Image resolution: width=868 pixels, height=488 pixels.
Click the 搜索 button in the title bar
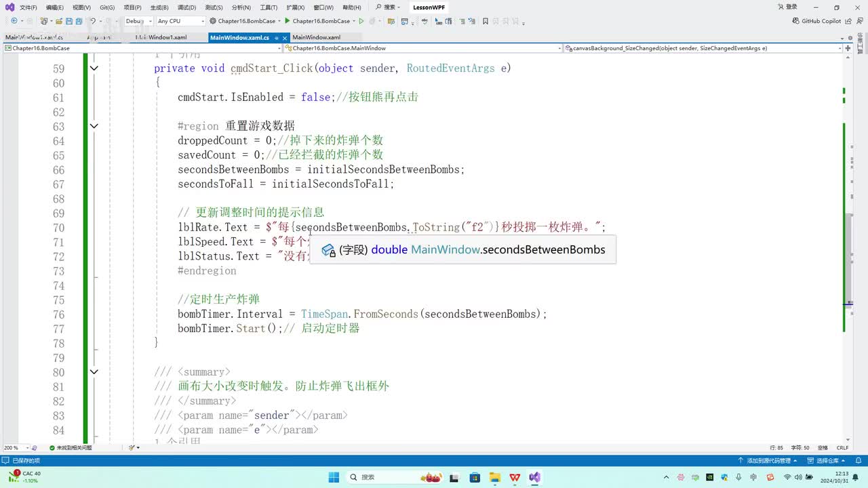point(387,7)
